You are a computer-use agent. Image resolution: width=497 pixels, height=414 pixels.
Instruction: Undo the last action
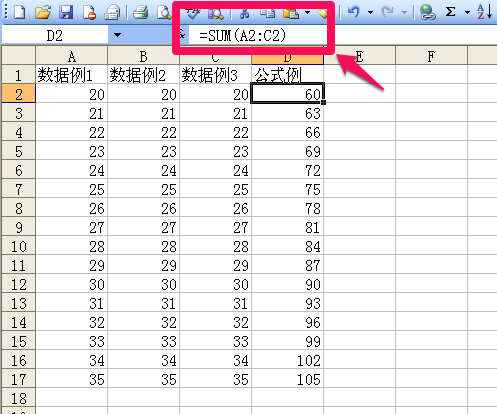[x=354, y=12]
